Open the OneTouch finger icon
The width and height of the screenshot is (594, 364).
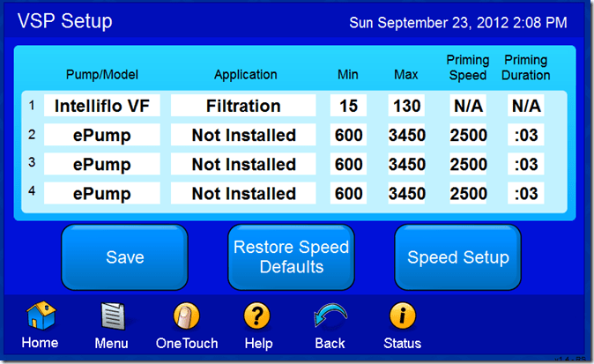[186, 317]
